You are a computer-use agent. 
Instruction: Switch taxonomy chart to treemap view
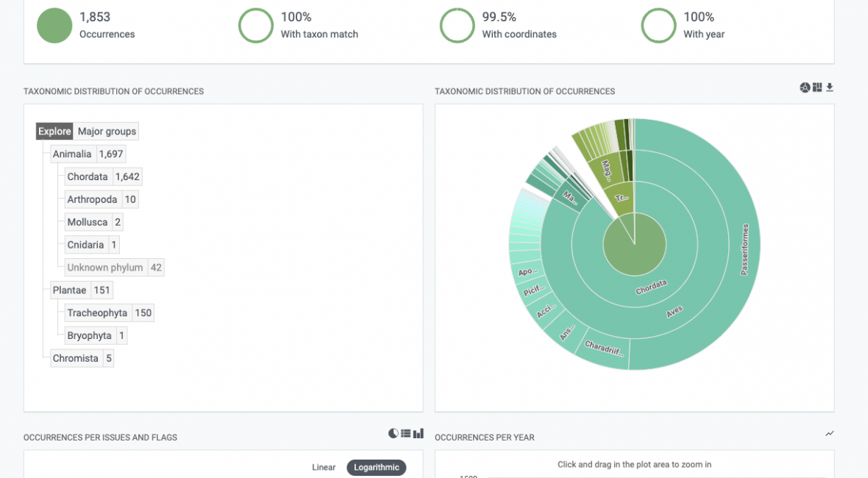[x=817, y=88]
